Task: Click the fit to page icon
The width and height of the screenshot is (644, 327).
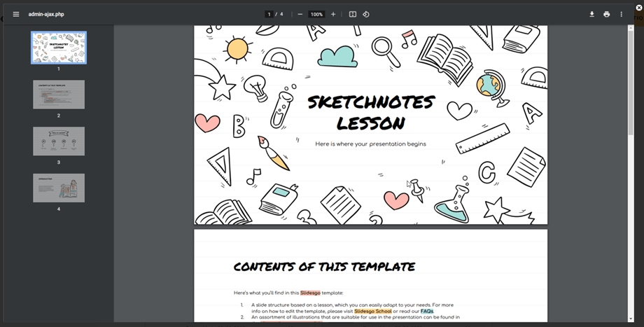Action: (353, 14)
